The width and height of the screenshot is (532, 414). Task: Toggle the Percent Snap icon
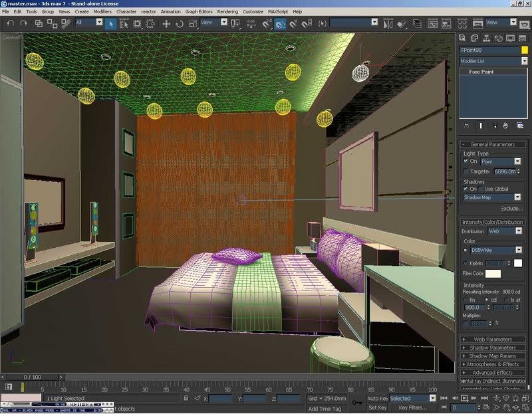[x=293, y=24]
